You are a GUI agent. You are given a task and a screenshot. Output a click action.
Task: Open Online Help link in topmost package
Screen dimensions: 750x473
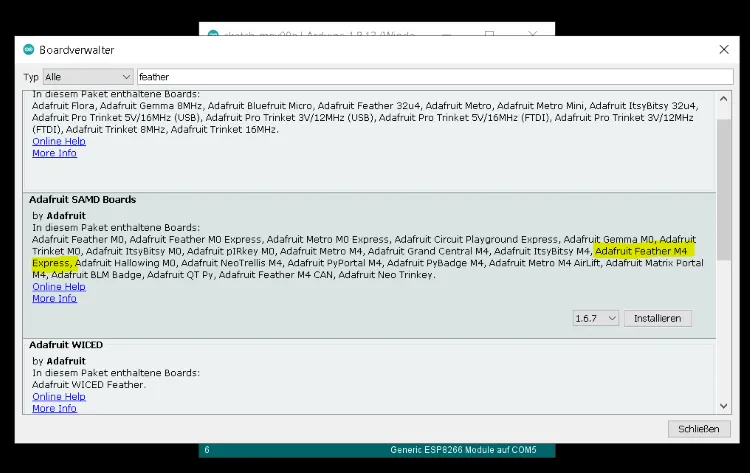tap(59, 141)
